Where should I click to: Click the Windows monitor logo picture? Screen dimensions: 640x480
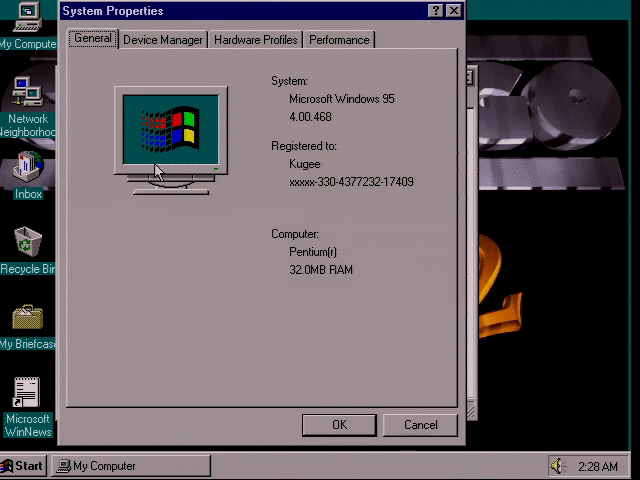pyautogui.click(x=171, y=140)
